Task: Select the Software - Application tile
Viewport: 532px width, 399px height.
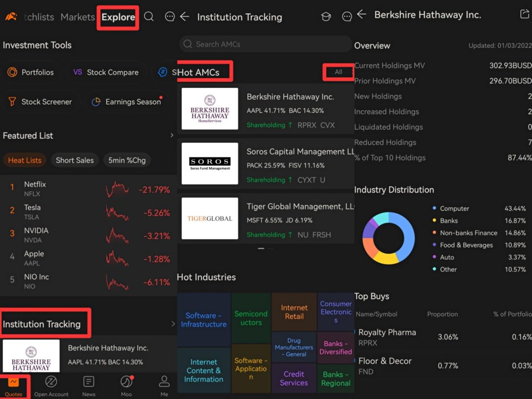Action: (x=251, y=369)
